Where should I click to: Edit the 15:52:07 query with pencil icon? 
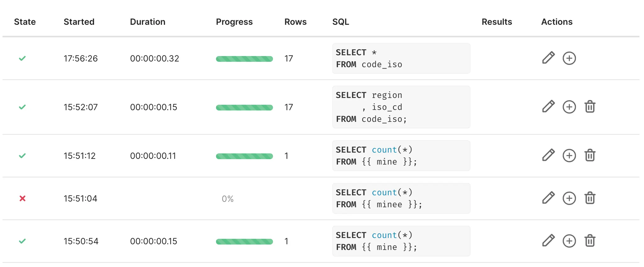[x=548, y=107]
